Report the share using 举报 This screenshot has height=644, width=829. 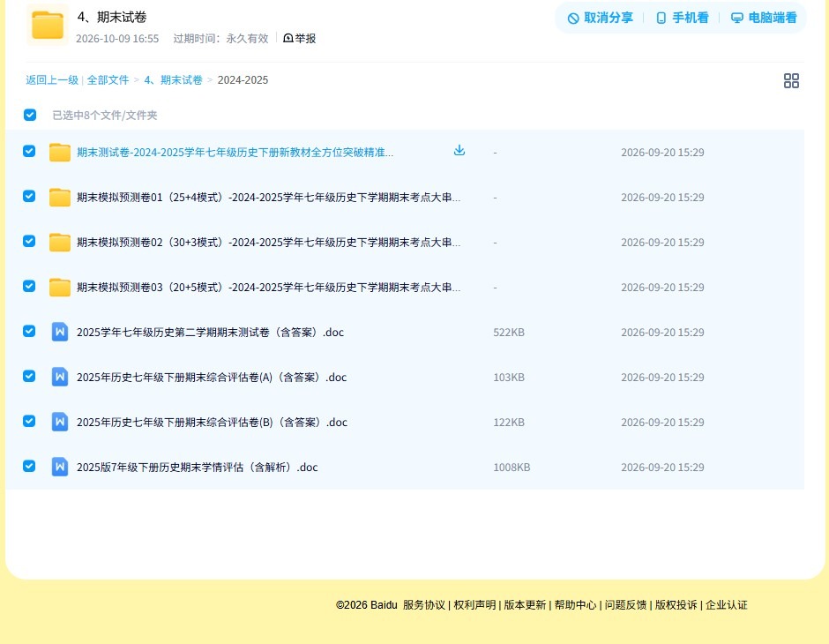pos(300,38)
